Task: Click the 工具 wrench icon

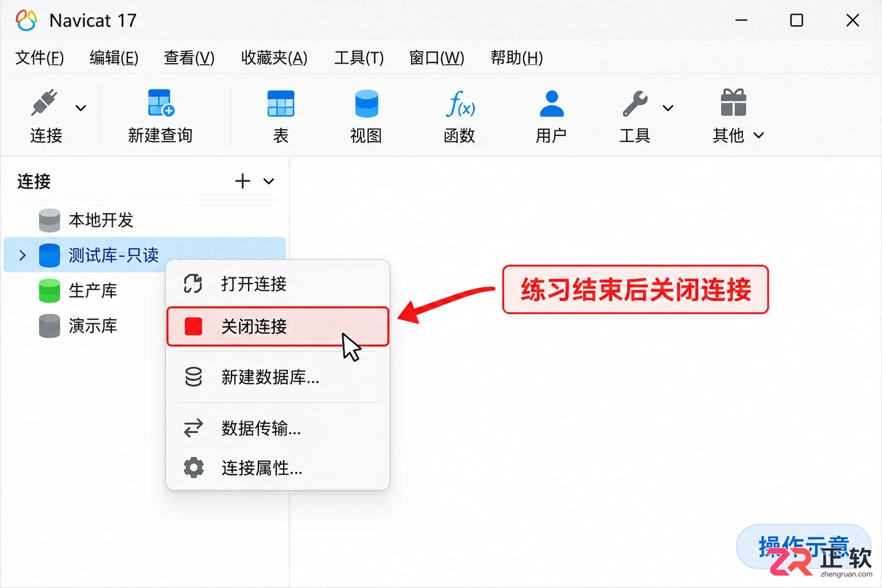Action: click(x=635, y=104)
